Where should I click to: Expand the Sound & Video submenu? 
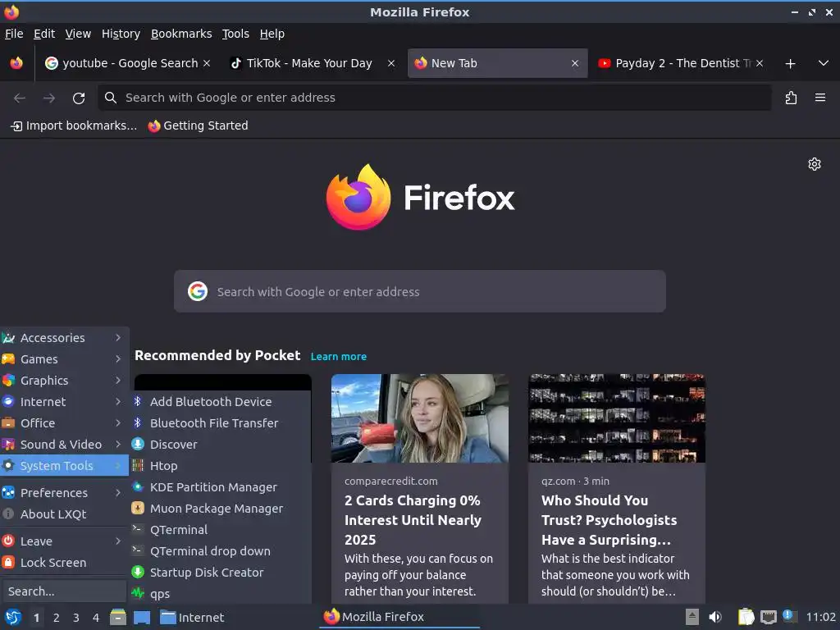64,445
